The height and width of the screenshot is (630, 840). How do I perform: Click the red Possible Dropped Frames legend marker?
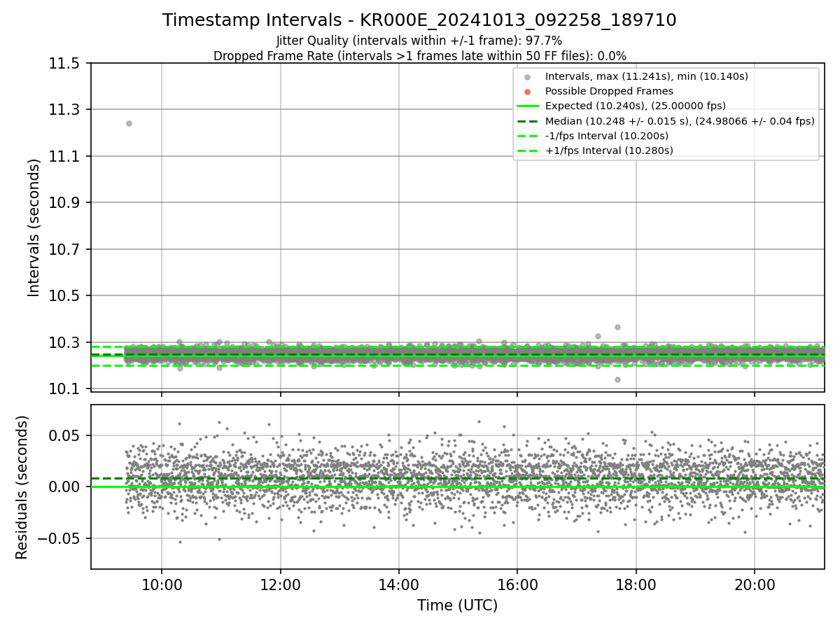(x=528, y=92)
